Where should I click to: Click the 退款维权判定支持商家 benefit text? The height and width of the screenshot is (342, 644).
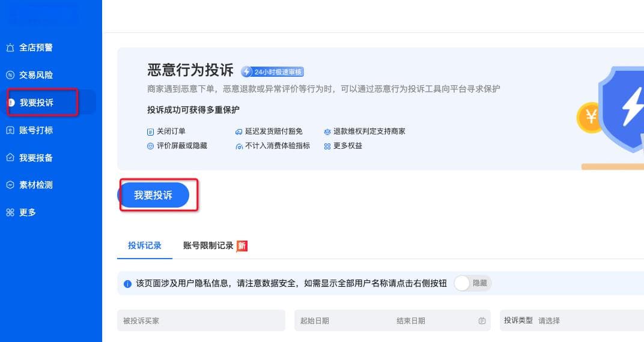pyautogui.click(x=369, y=131)
